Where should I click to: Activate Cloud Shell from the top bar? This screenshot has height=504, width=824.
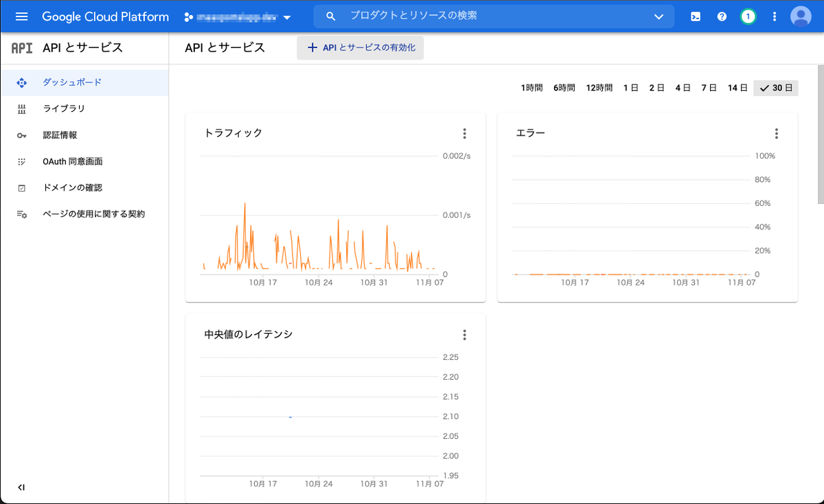[x=695, y=16]
